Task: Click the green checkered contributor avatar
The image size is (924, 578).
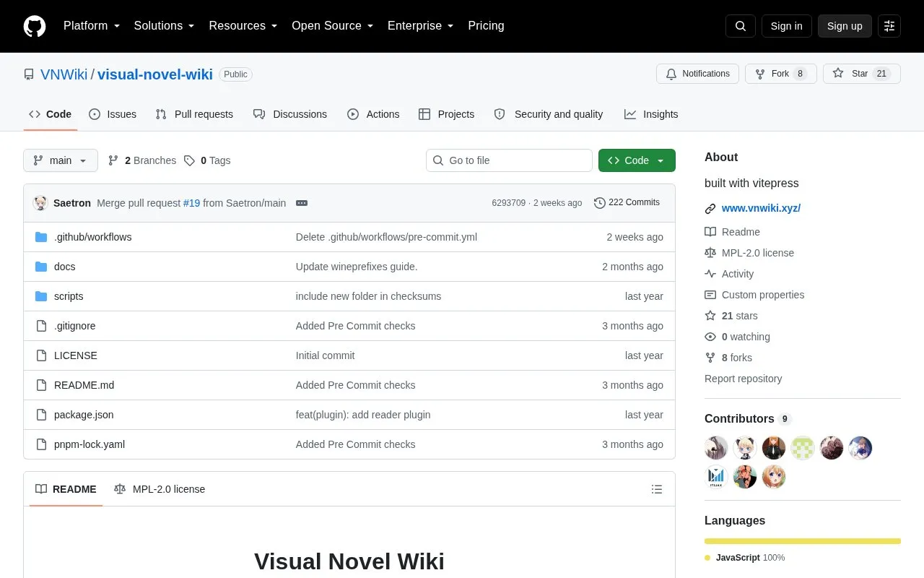Action: [x=803, y=448]
